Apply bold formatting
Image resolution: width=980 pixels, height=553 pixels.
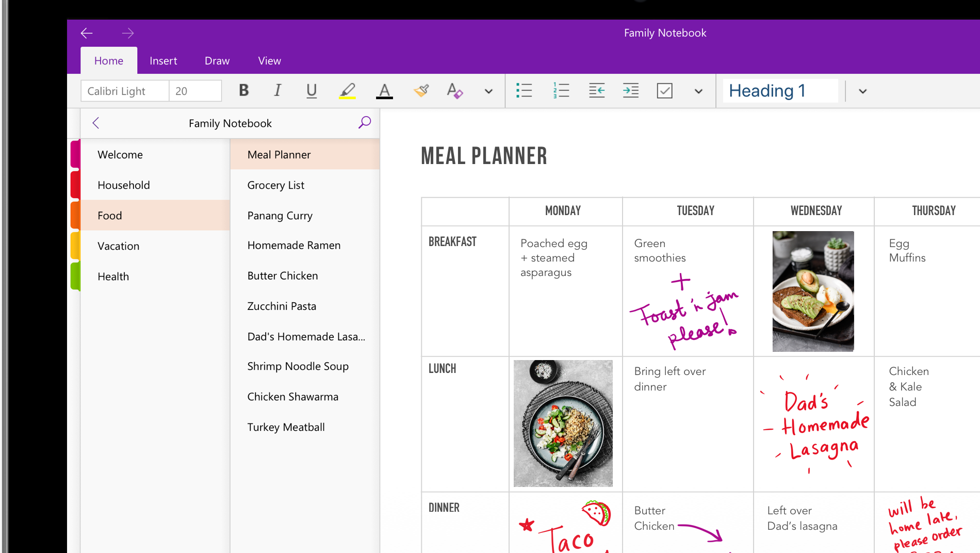coord(243,91)
